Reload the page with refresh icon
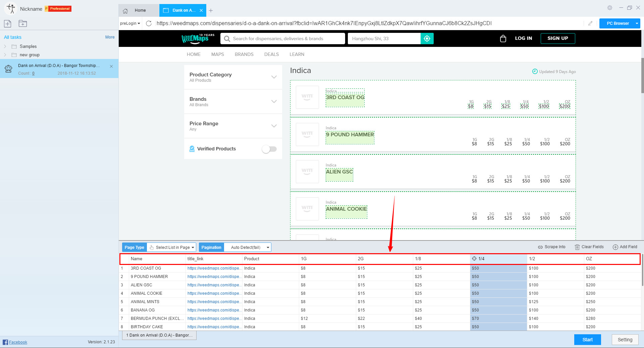 149,23
